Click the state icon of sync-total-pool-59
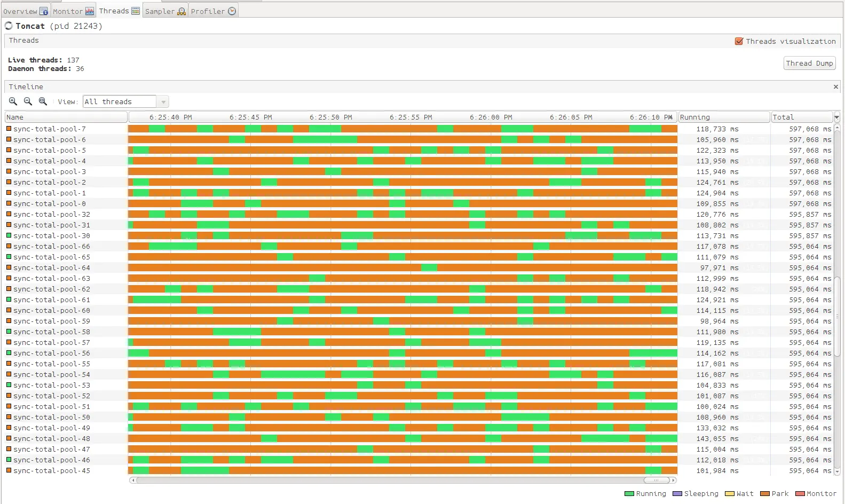This screenshot has height=504, width=845. [x=9, y=320]
